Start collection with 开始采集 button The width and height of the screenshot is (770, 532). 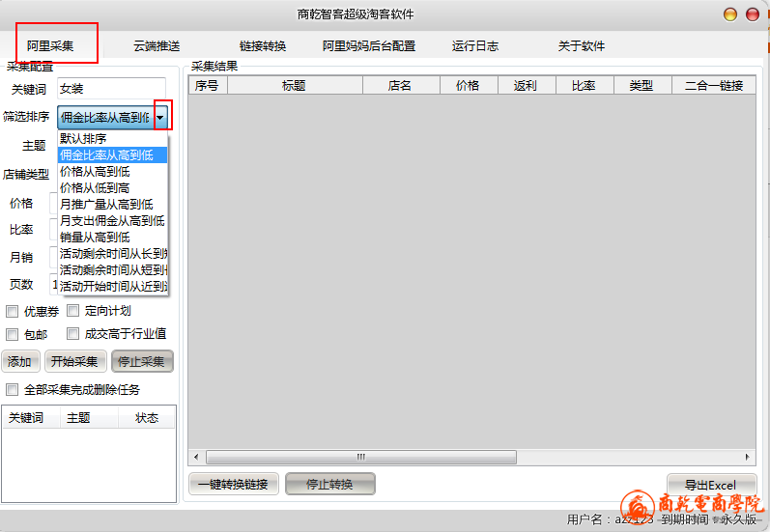pyautogui.click(x=74, y=362)
